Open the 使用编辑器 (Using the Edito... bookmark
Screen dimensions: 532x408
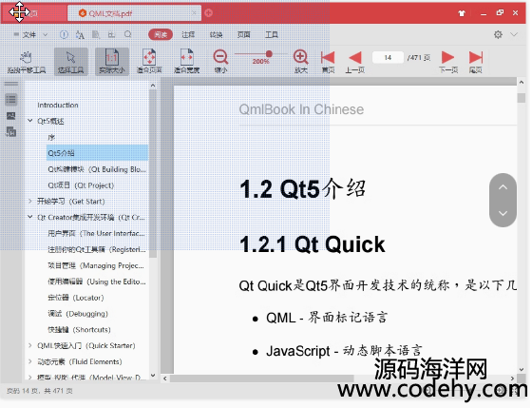(97, 282)
